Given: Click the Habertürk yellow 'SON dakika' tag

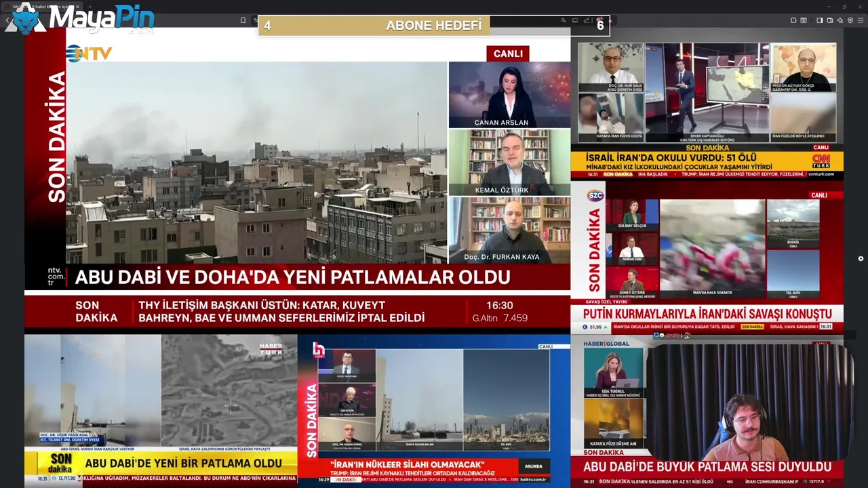Looking at the screenshot, I should (60, 464).
